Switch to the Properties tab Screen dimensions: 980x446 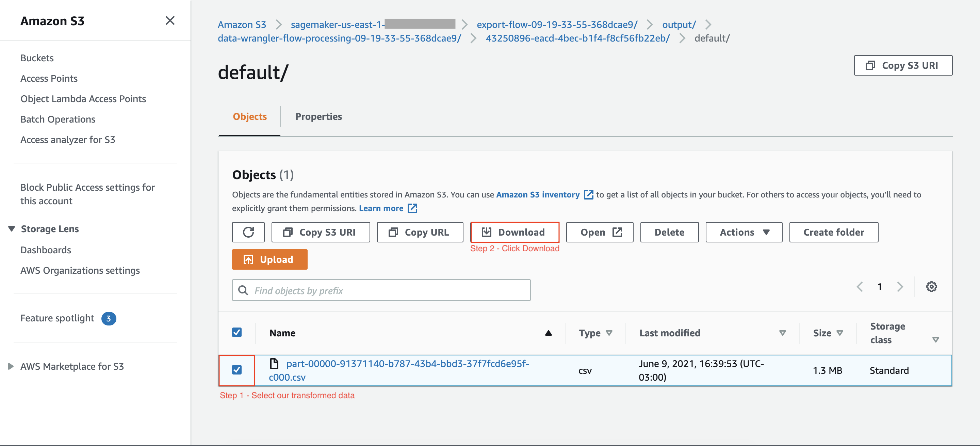click(318, 116)
